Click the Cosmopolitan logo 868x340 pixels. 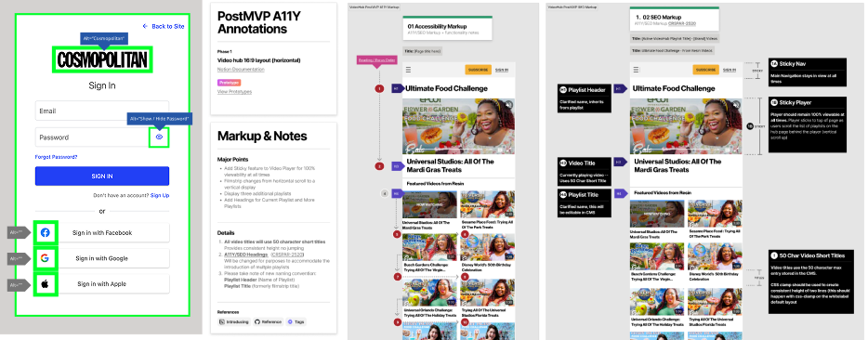[x=102, y=59]
